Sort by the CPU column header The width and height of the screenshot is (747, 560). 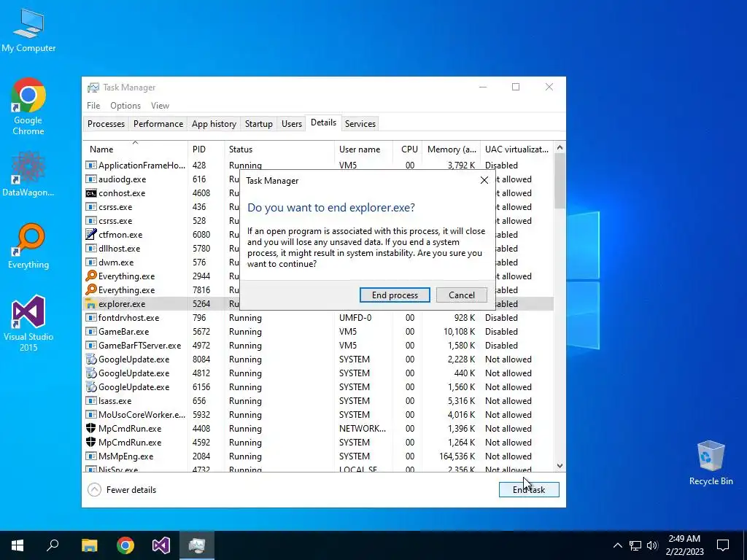click(x=407, y=149)
